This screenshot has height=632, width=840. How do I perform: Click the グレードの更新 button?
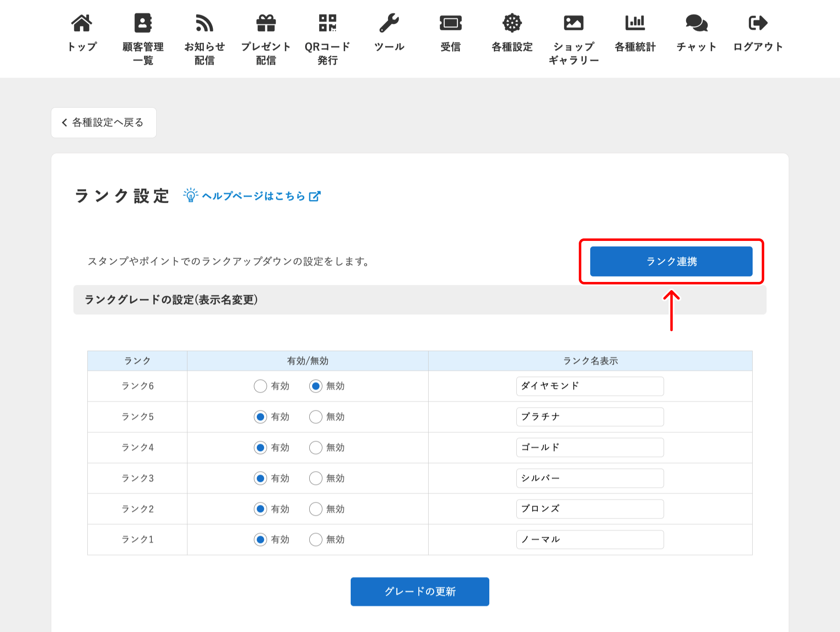point(420,591)
